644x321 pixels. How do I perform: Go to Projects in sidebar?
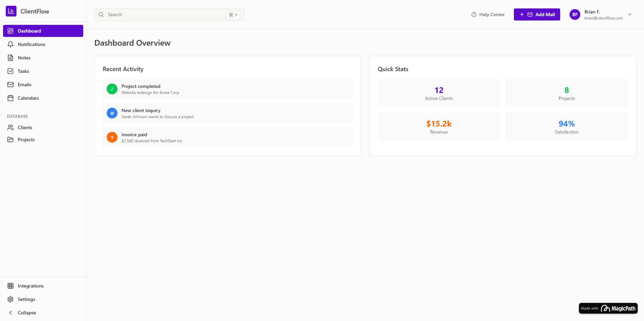coord(26,140)
